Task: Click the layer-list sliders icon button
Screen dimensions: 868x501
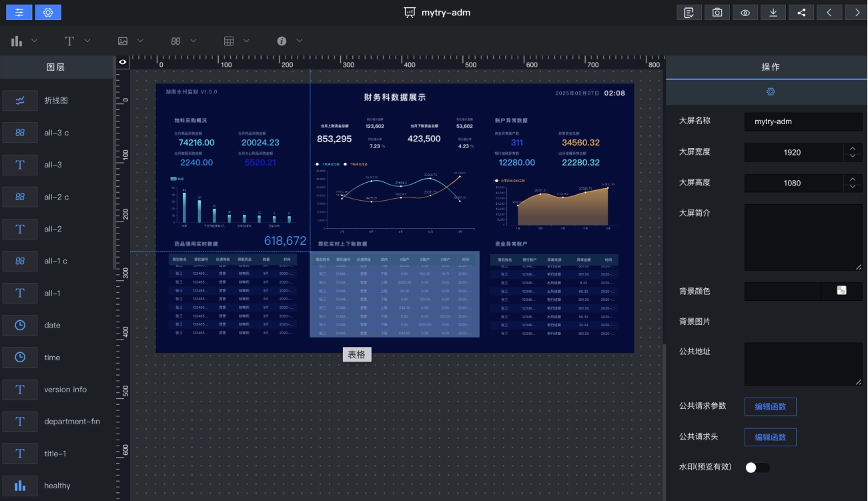Action: click(19, 12)
